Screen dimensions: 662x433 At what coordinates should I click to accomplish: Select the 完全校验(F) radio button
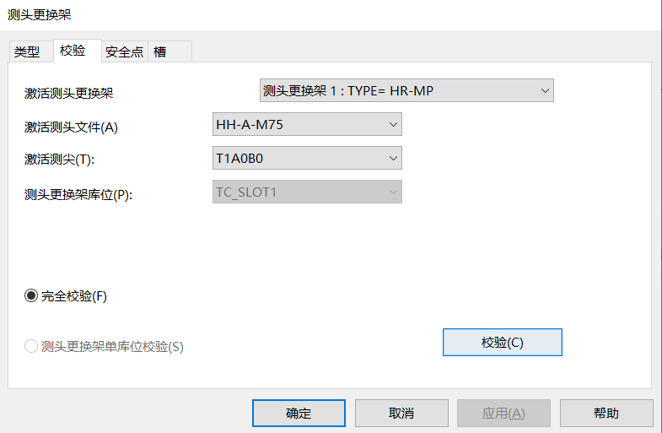coord(31,296)
